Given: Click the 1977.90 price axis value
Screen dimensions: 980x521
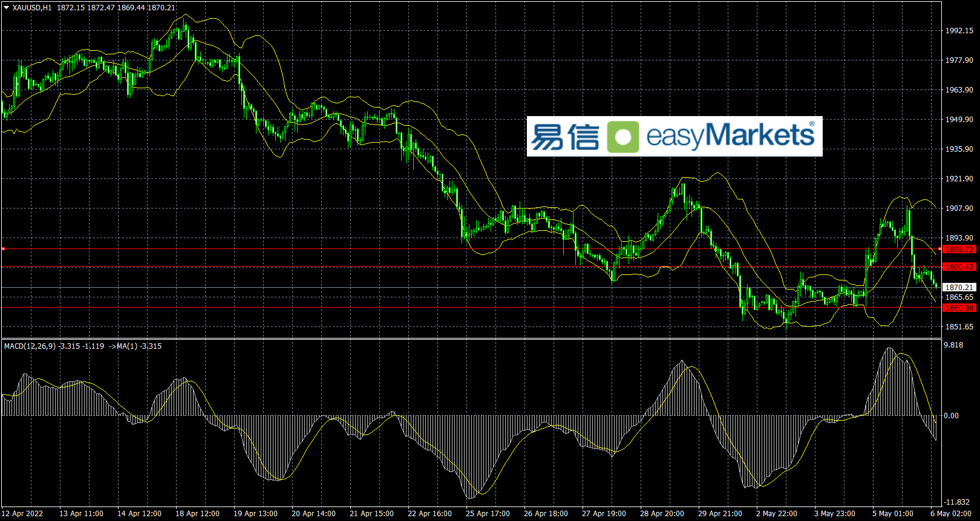Looking at the screenshot, I should point(959,60).
